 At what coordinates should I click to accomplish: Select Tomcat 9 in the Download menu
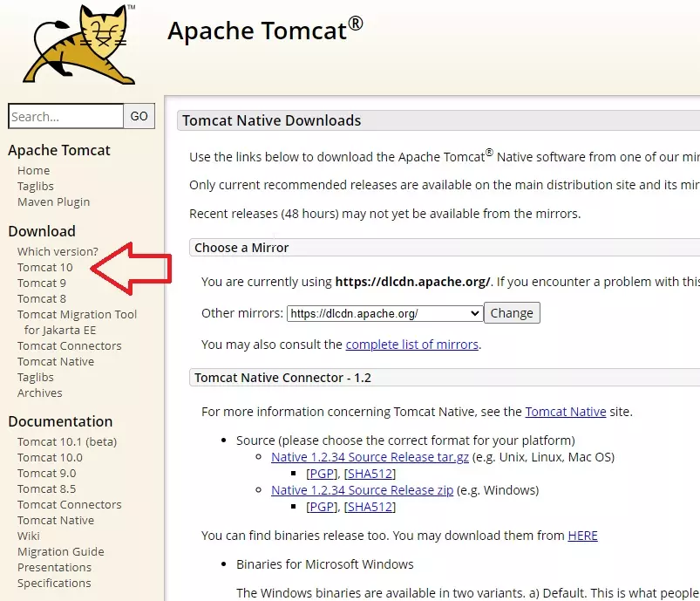tap(41, 283)
